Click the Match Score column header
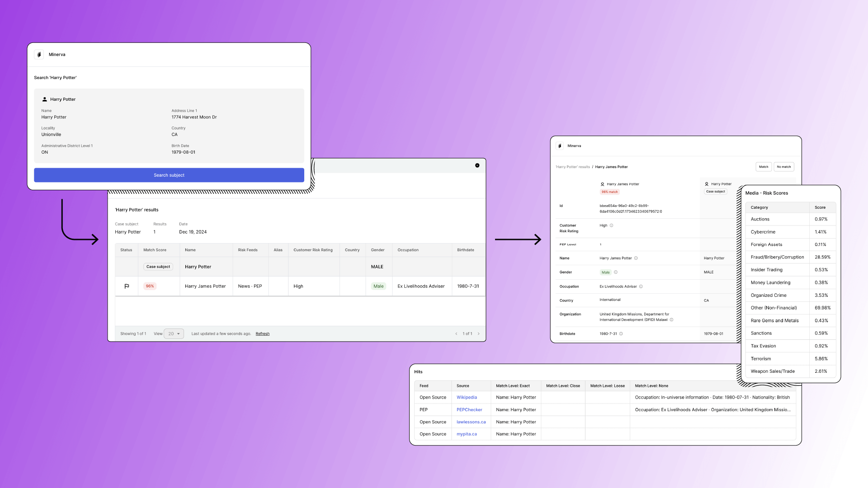 (155, 250)
